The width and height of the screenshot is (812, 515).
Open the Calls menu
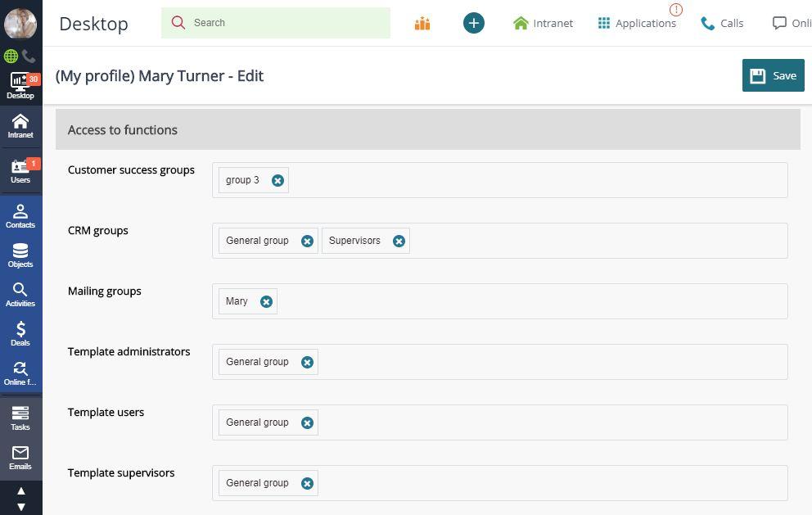coord(722,23)
